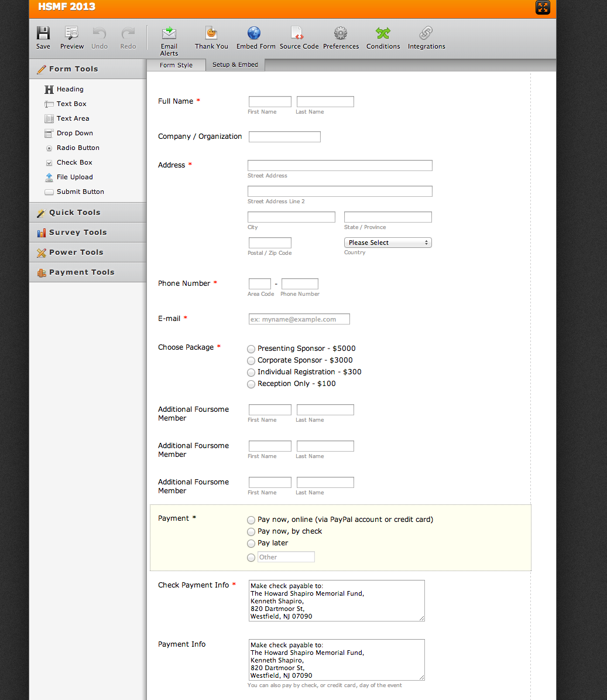Image resolution: width=607 pixels, height=700 pixels.
Task: Open the form Preview
Action: [x=72, y=34]
